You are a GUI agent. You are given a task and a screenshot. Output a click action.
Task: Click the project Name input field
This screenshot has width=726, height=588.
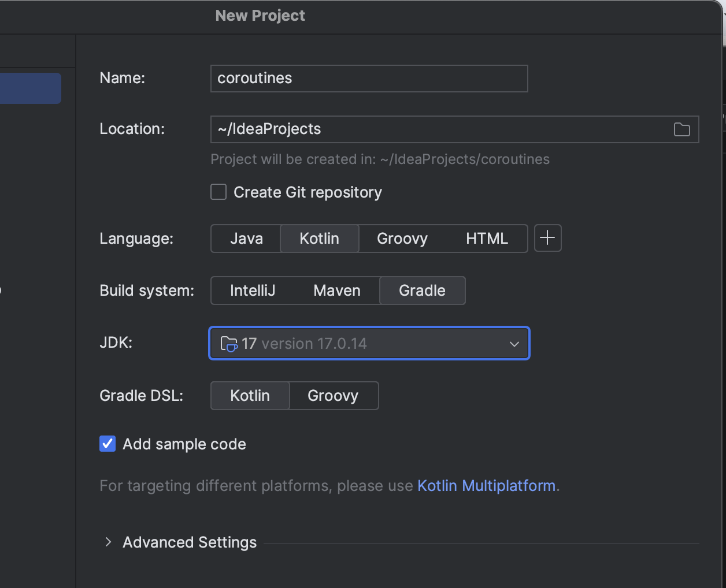click(369, 79)
